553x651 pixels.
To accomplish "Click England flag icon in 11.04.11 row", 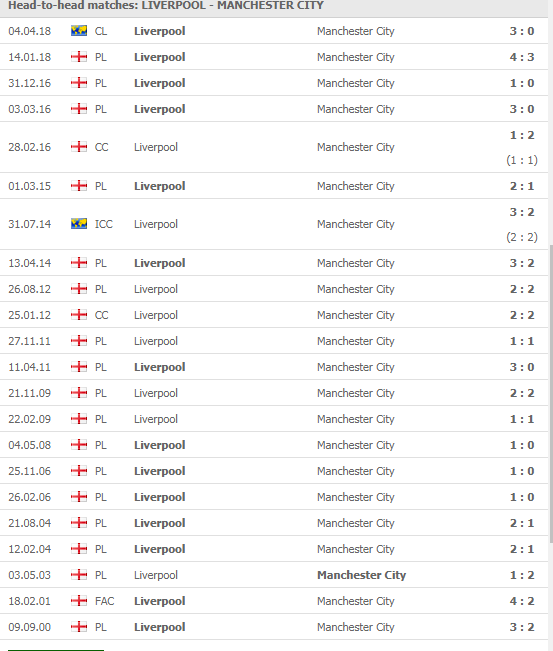I will point(79,367).
